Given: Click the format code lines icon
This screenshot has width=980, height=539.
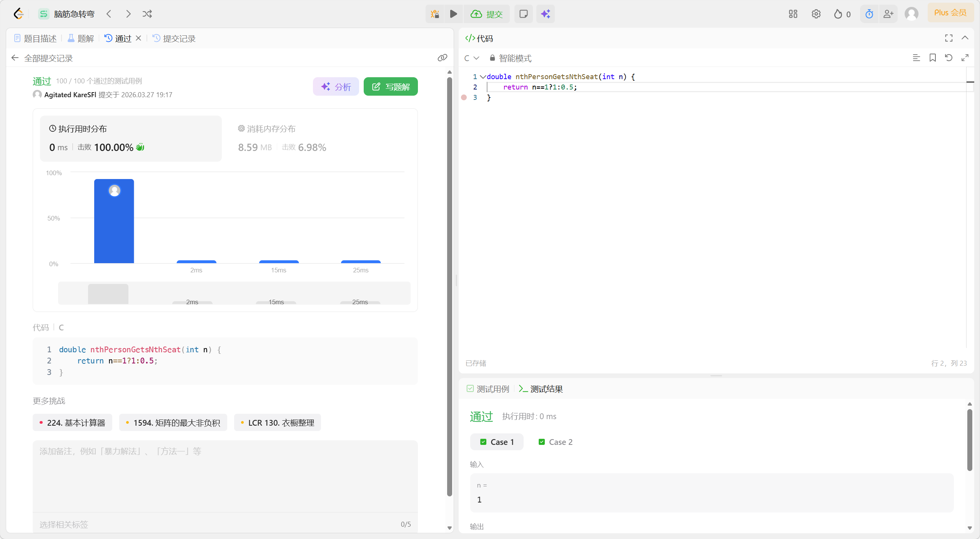Looking at the screenshot, I should [916, 58].
